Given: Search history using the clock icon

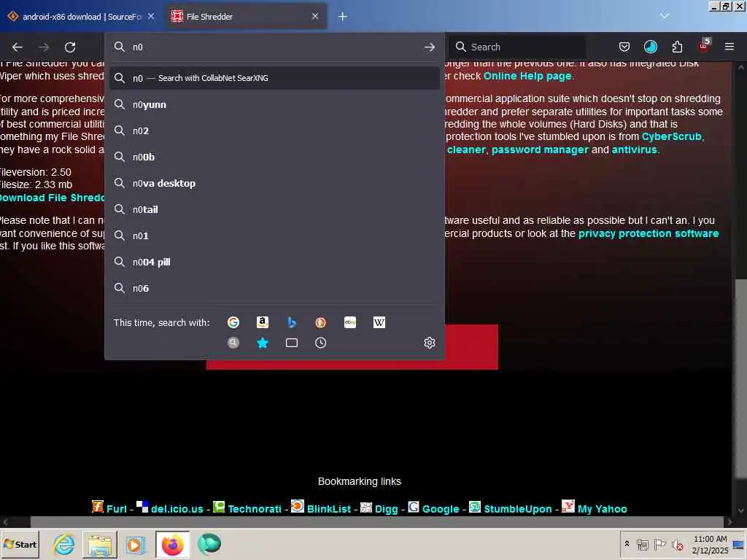Looking at the screenshot, I should click(x=321, y=343).
